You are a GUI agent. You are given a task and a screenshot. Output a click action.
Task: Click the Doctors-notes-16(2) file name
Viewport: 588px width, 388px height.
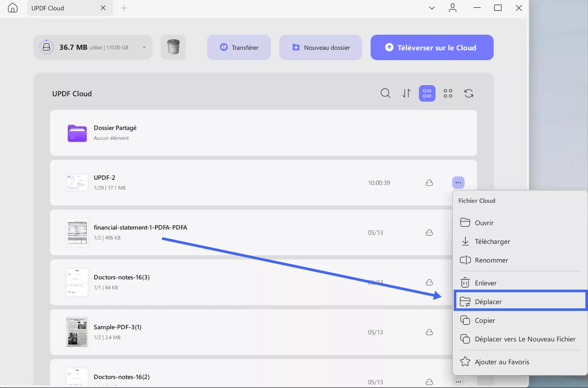[122, 377]
